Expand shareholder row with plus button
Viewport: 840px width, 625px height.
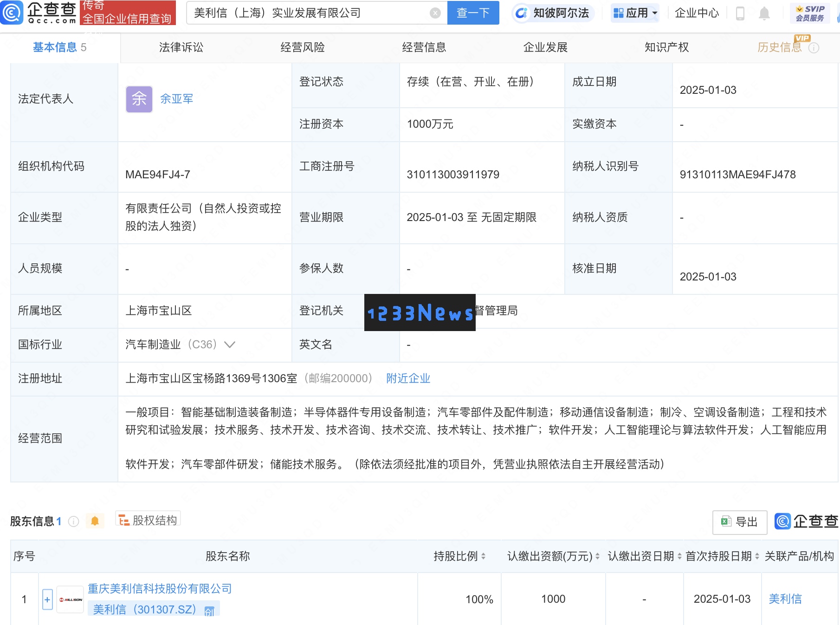tap(47, 599)
